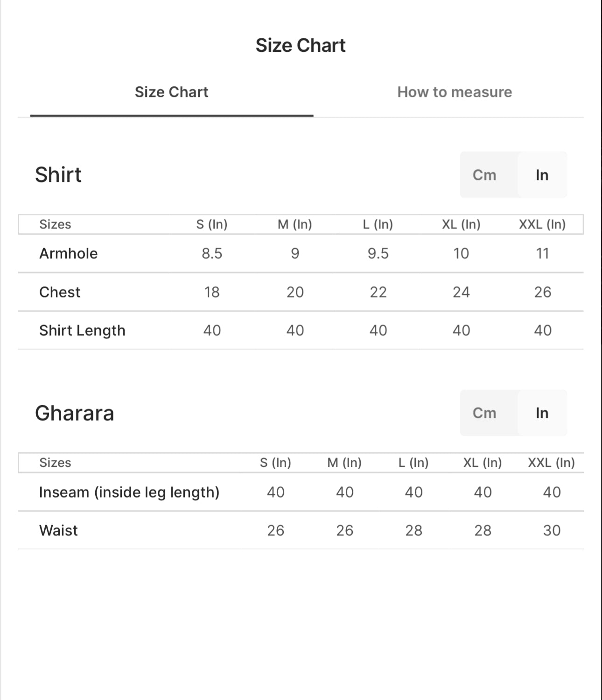This screenshot has height=700, width=602.
Task: Select the small armhole value 8.5
Action: tap(212, 253)
